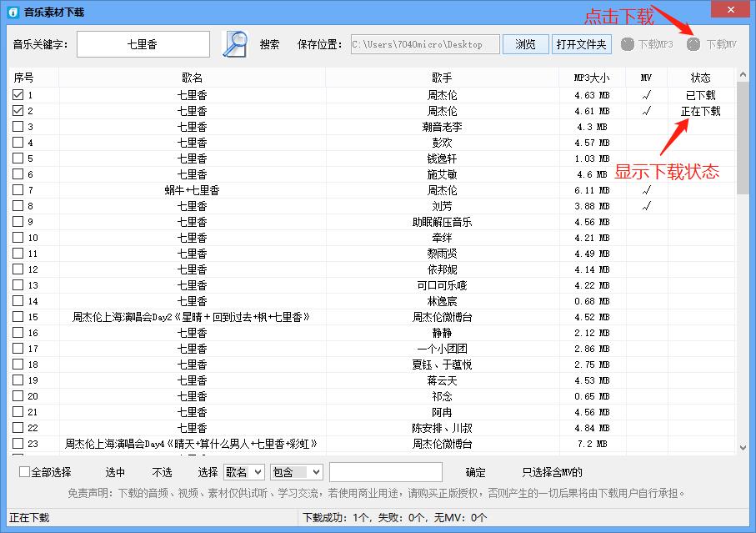Image resolution: width=756 pixels, height=533 pixels.
Task: Open the 歌名 field dropdown
Action: pyautogui.click(x=243, y=471)
